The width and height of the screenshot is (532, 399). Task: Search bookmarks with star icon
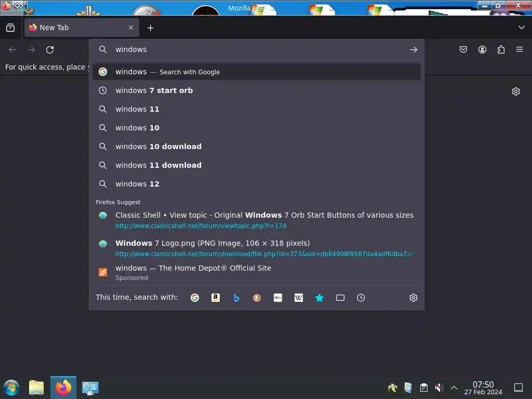click(320, 298)
